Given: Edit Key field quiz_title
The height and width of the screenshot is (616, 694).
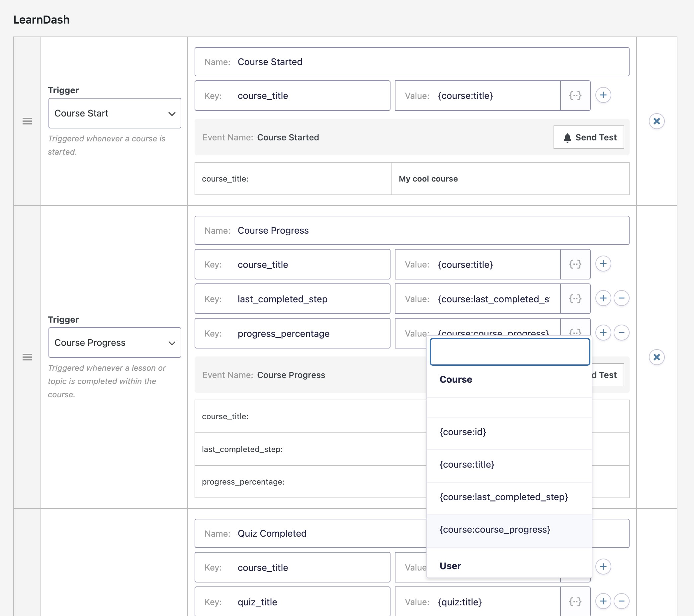Looking at the screenshot, I should click(292, 602).
